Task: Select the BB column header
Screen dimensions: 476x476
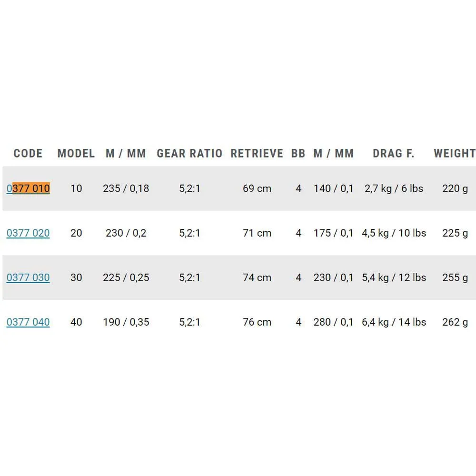Action: pyautogui.click(x=298, y=153)
